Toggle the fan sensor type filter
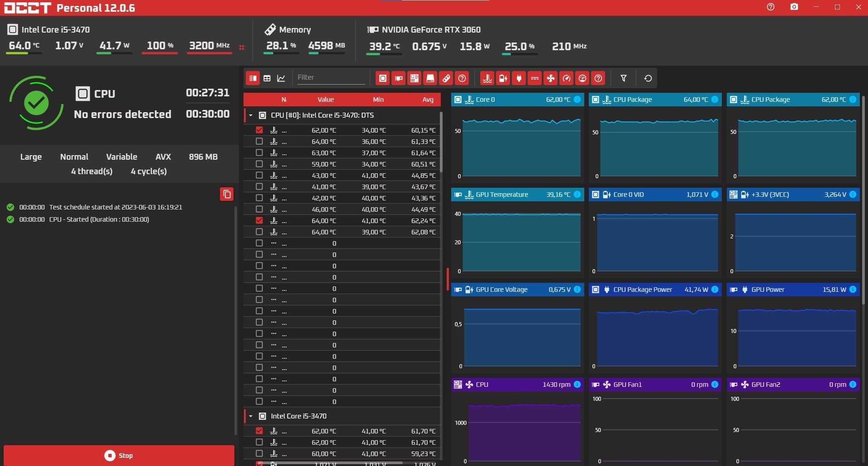The height and width of the screenshot is (466, 868). click(551, 78)
